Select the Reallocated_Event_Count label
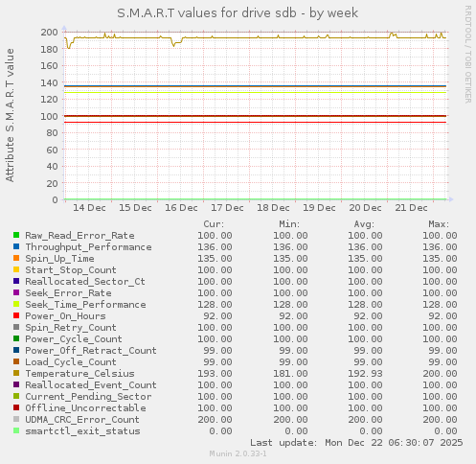 tap(91, 385)
